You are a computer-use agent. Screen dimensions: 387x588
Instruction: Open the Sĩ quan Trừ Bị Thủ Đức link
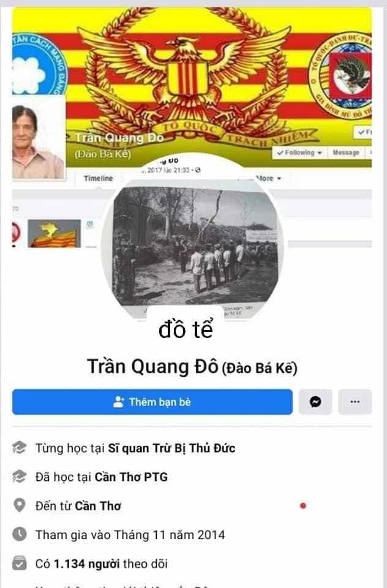[171, 448]
